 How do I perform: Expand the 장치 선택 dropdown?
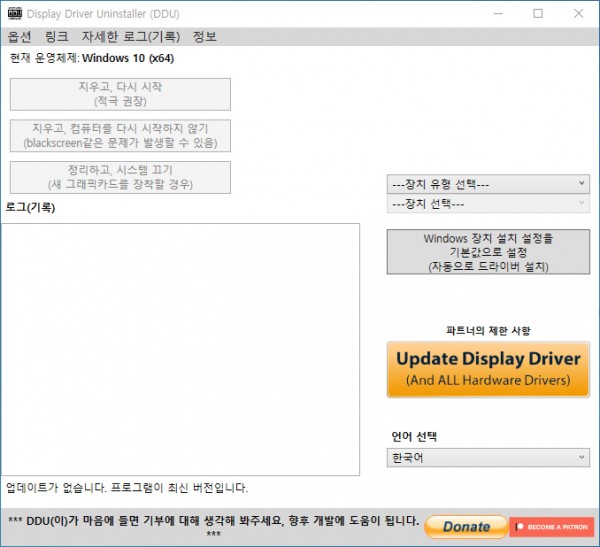[x=488, y=204]
